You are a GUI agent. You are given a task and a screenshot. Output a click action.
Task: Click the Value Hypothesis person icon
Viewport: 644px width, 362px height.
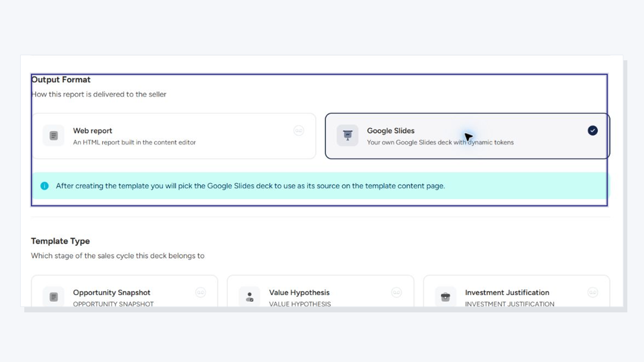click(x=250, y=297)
